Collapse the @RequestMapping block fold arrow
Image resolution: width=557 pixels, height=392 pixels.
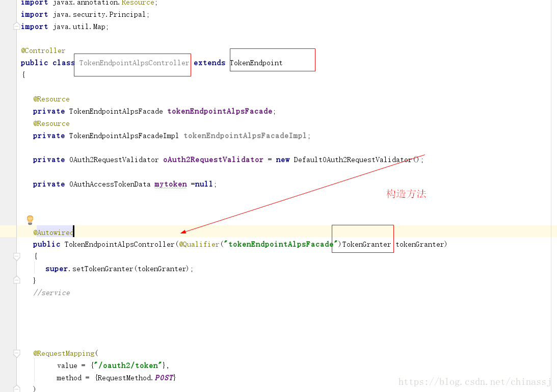pos(16,353)
